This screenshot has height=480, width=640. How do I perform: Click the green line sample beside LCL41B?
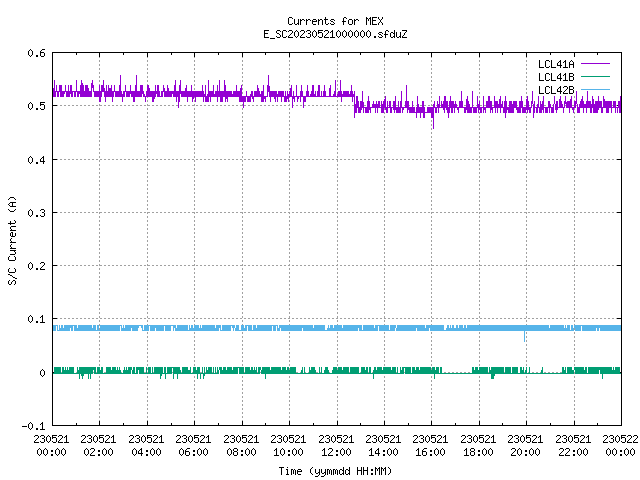pos(595,77)
